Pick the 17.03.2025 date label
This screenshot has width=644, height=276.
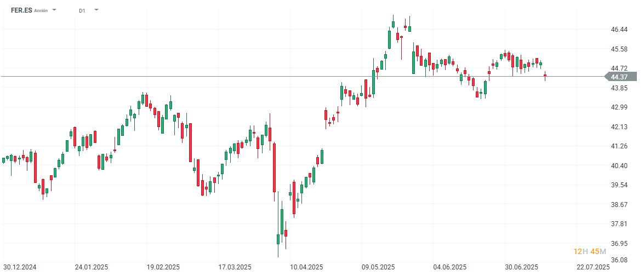pyautogui.click(x=235, y=267)
